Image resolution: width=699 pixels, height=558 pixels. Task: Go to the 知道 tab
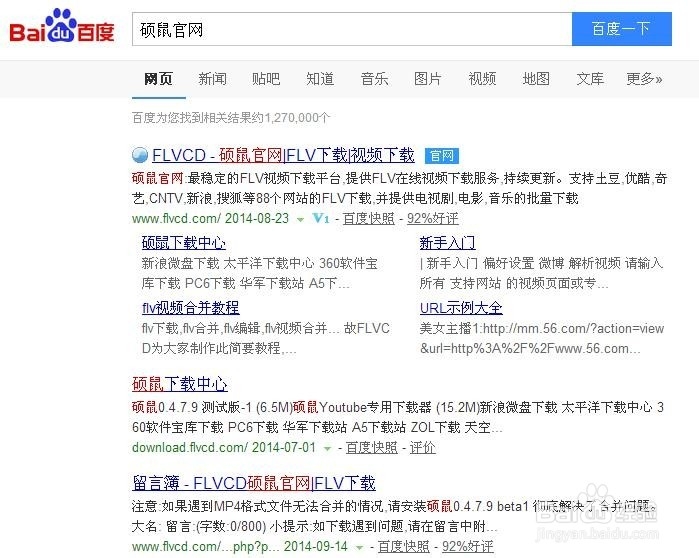pyautogui.click(x=320, y=79)
